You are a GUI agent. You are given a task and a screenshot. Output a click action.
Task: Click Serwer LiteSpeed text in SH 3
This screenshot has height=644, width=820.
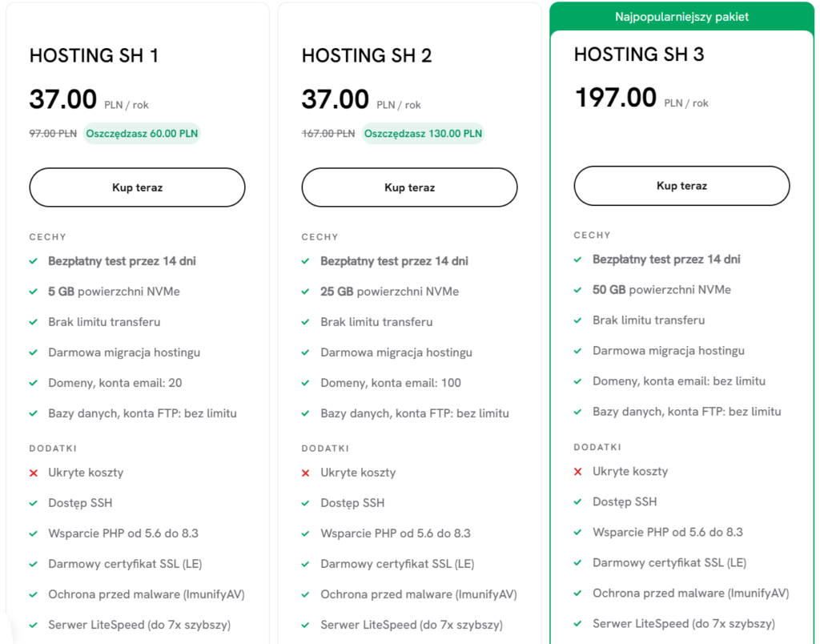pyautogui.click(x=684, y=624)
